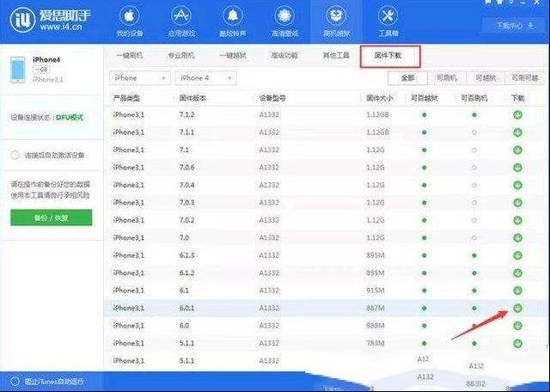Screen dimensions: 550x392
Task: Click the A1332 cell in the 7.0.2 row
Action: (269, 220)
